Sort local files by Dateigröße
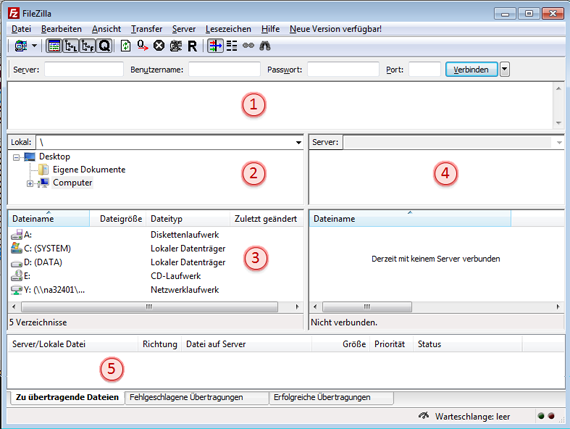The width and height of the screenshot is (570, 429). click(118, 218)
